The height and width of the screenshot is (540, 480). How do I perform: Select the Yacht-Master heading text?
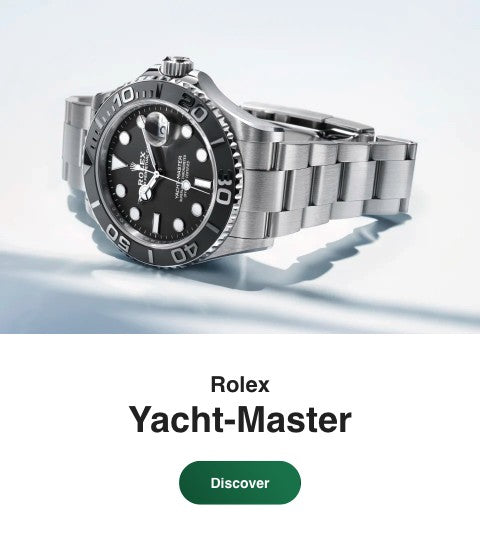(x=240, y=420)
